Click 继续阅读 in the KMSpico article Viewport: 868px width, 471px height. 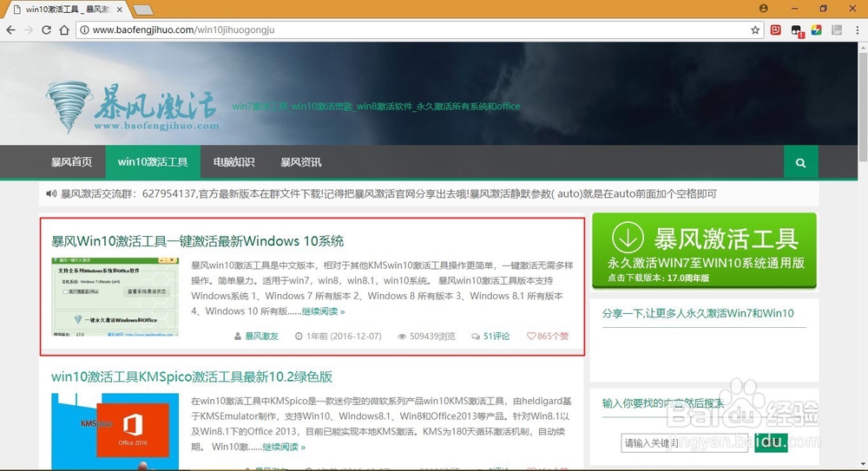pyautogui.click(x=284, y=447)
